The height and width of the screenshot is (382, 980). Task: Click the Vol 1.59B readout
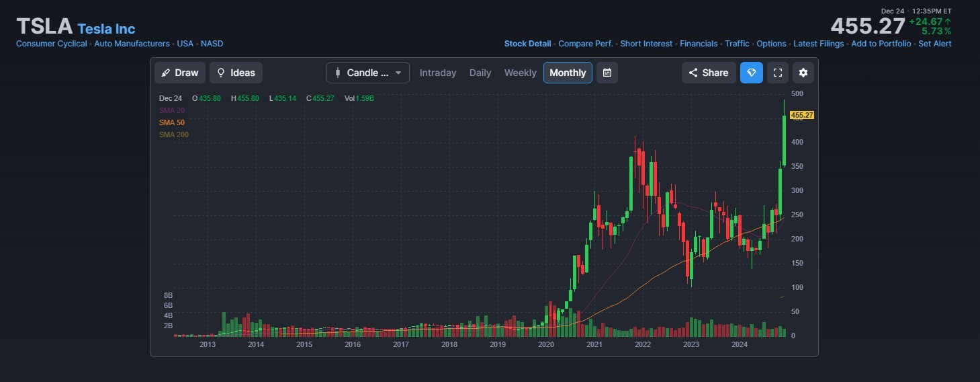359,98
